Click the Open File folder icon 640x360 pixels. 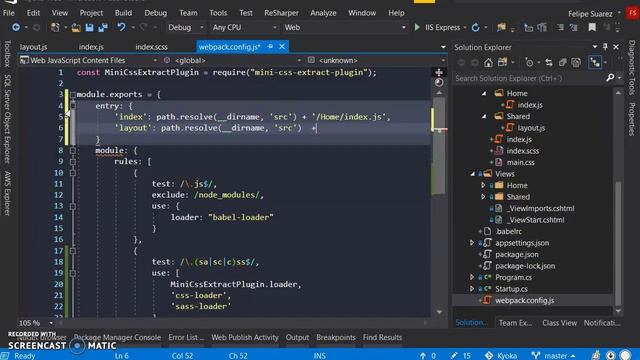[76, 27]
